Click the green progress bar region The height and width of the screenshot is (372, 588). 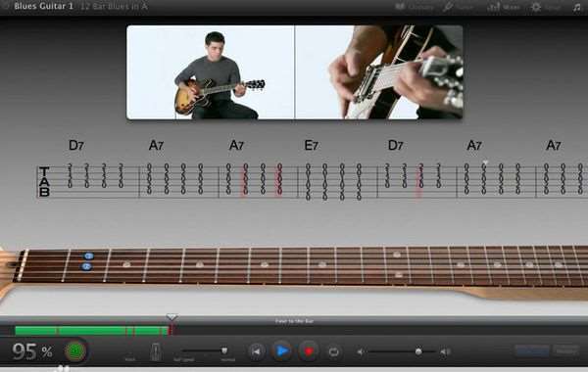(92, 331)
